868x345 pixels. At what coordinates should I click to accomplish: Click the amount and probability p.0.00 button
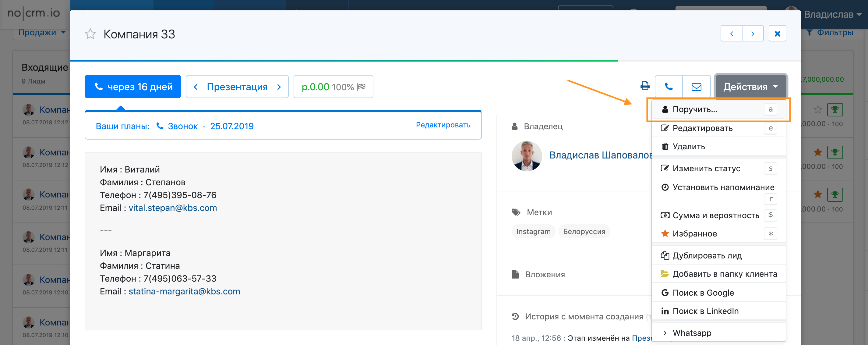point(333,87)
